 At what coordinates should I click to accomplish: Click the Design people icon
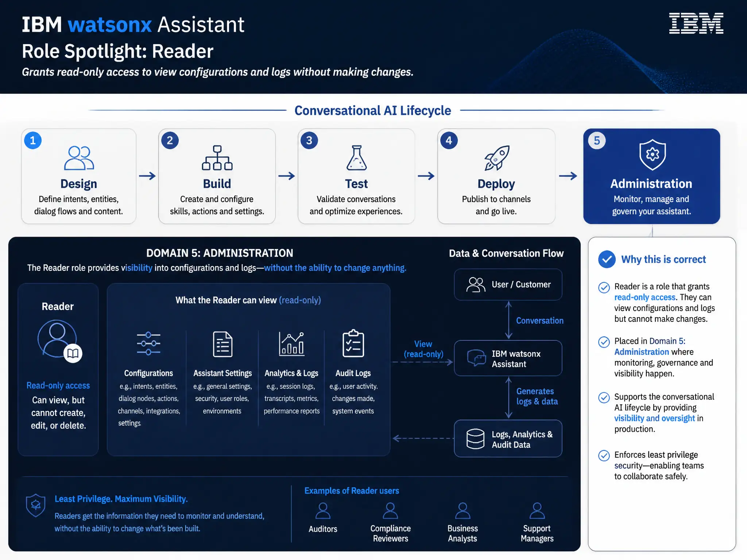coord(79,158)
